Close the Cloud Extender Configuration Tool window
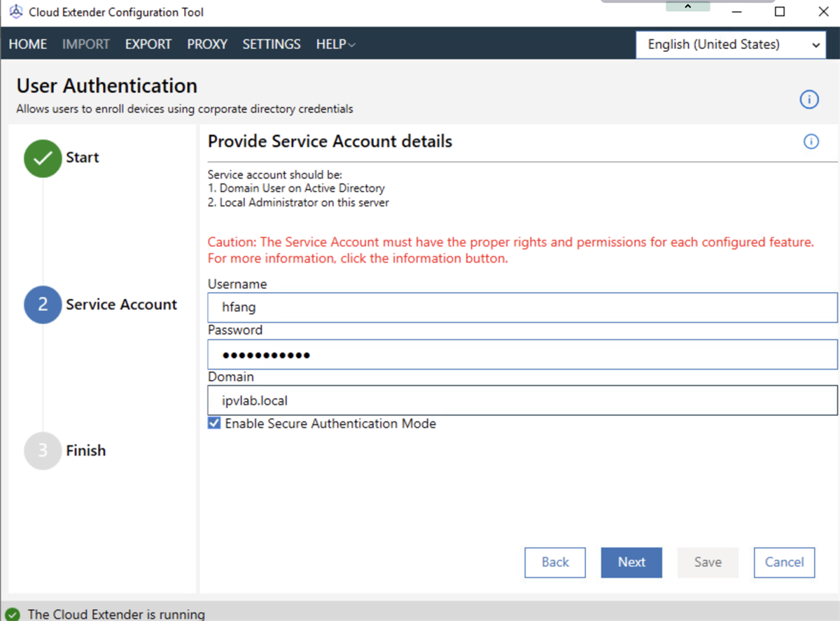 pos(824,12)
